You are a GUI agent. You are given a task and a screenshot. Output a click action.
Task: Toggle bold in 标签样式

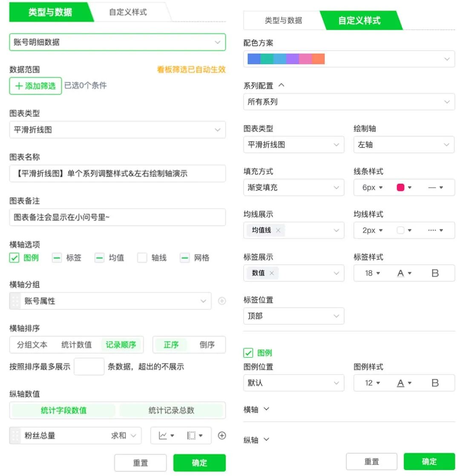click(435, 273)
